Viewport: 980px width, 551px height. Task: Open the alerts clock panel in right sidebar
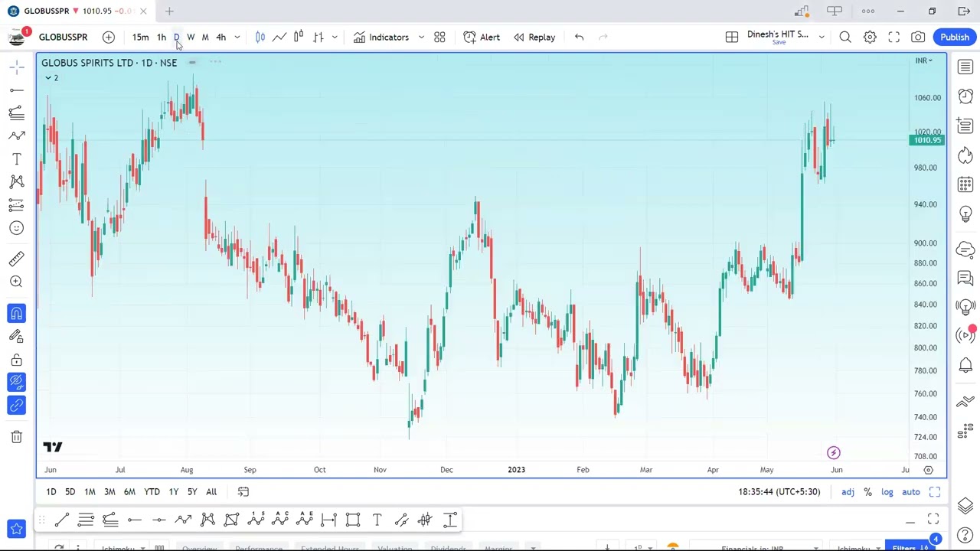pyautogui.click(x=965, y=96)
